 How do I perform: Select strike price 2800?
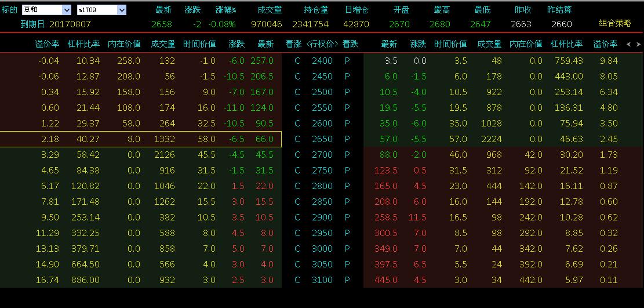click(322, 186)
